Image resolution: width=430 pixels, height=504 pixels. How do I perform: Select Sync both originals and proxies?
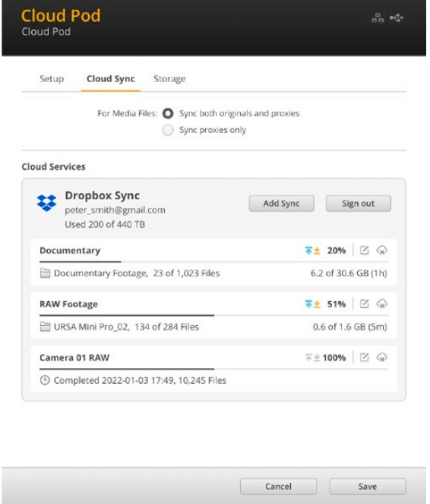point(169,113)
